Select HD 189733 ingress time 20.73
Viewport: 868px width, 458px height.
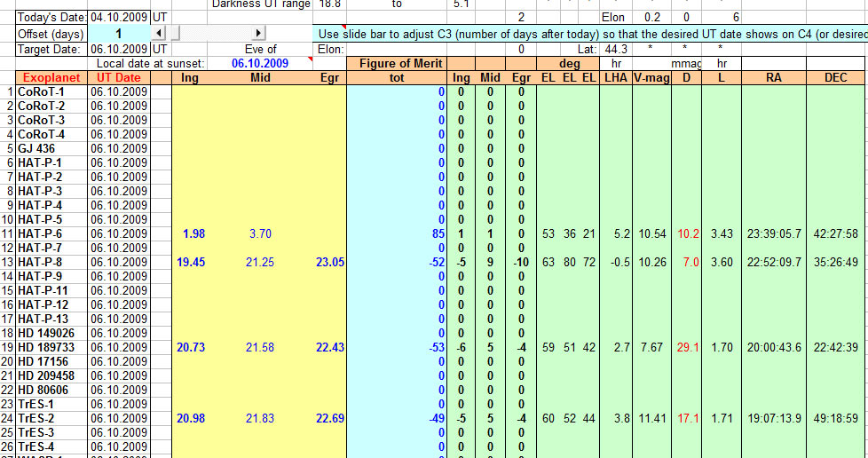pyautogui.click(x=191, y=347)
